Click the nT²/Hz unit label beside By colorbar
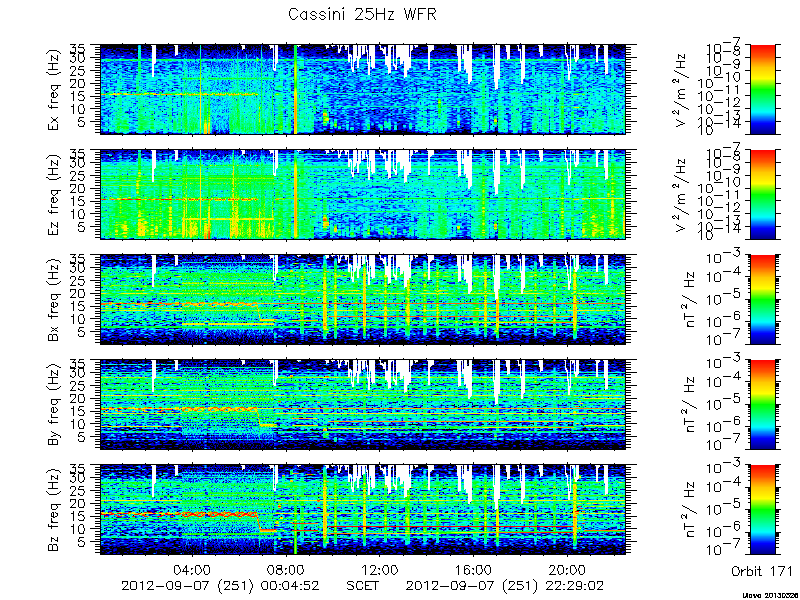This screenshot has height=600, width=800. [x=690, y=405]
